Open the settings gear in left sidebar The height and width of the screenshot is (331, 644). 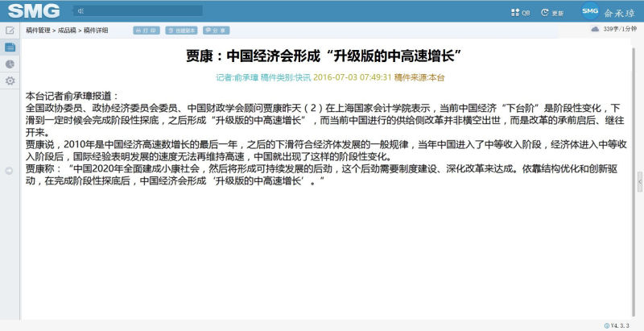click(10, 81)
